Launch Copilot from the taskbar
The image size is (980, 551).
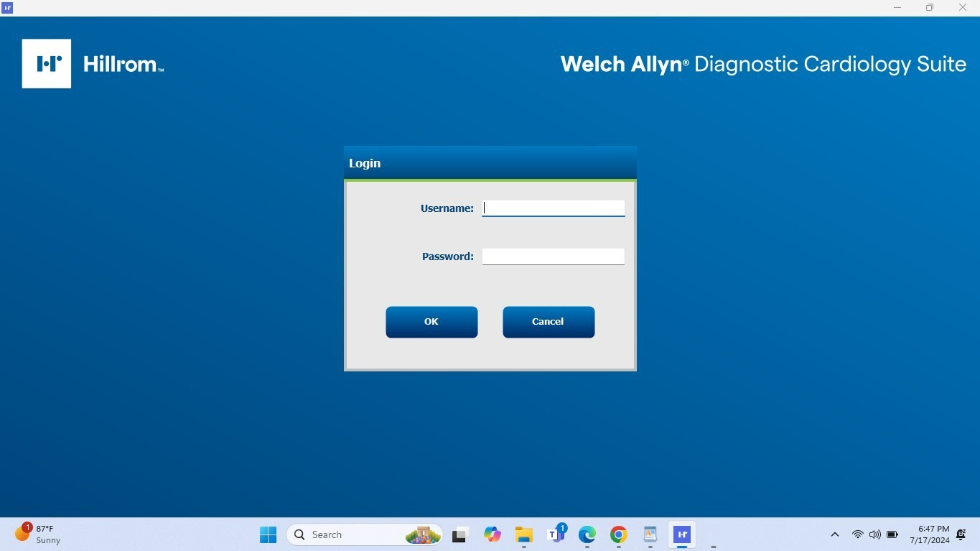point(492,534)
